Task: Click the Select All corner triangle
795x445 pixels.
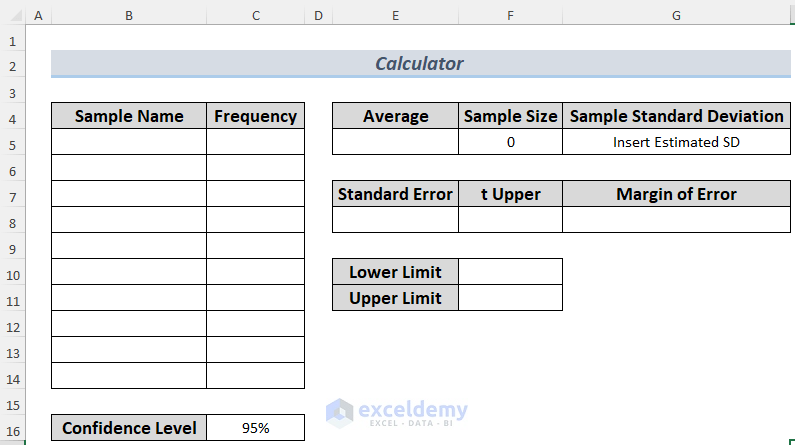Action: (x=12, y=16)
